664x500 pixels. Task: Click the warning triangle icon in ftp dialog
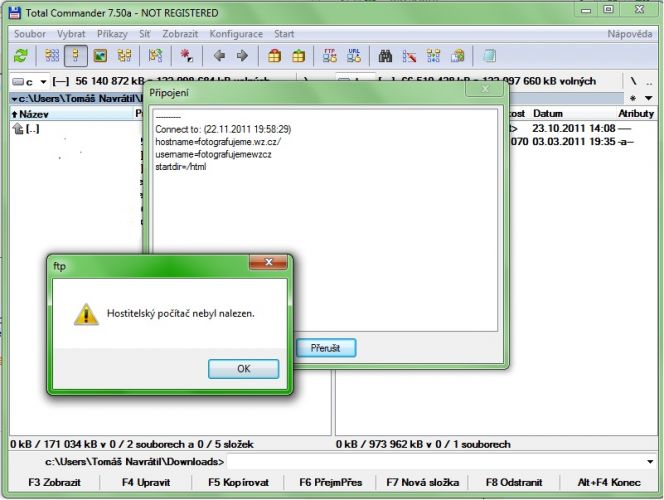(86, 314)
